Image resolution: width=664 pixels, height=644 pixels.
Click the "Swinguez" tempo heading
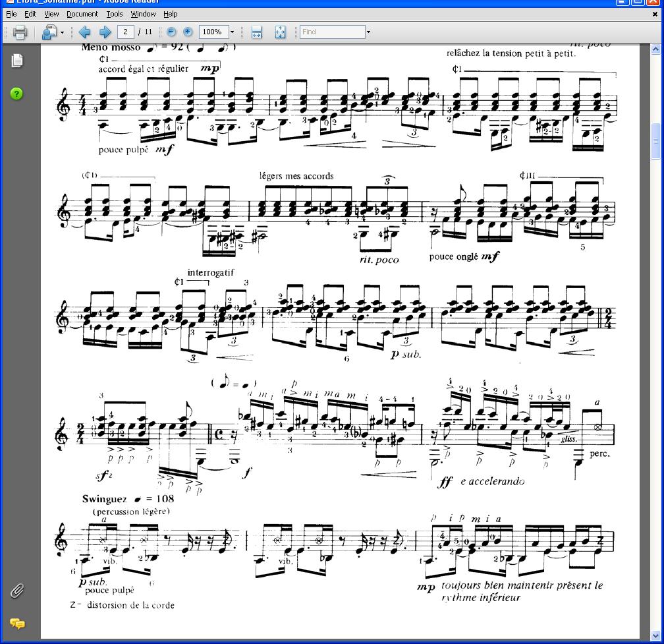(x=104, y=499)
